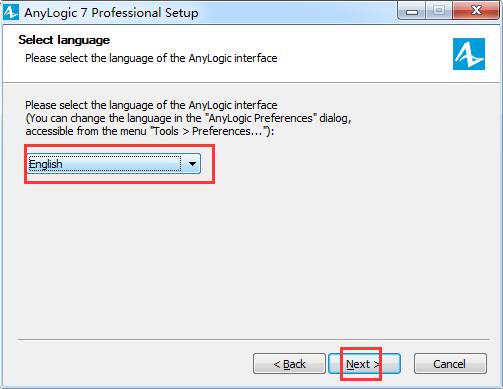Click the grayed-out maximize window button

pyautogui.click(x=439, y=11)
